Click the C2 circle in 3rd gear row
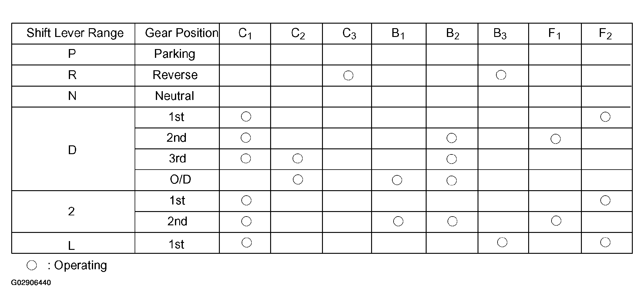Viewport: 644px width, 308px height. tap(297, 158)
